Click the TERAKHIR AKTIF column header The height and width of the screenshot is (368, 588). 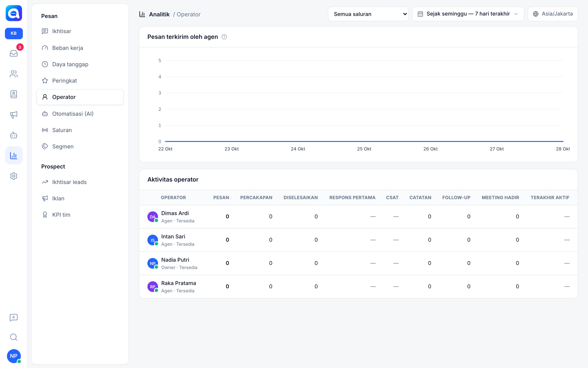[x=550, y=198]
